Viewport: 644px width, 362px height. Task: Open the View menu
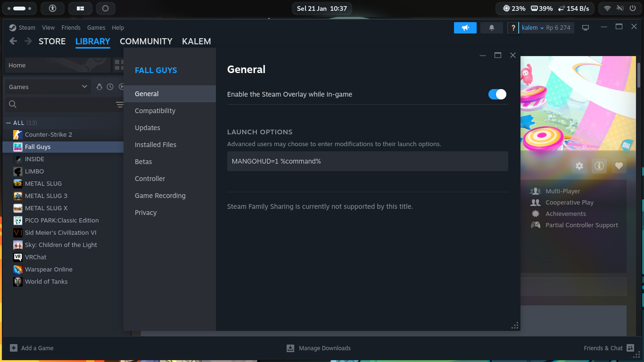[48, 28]
